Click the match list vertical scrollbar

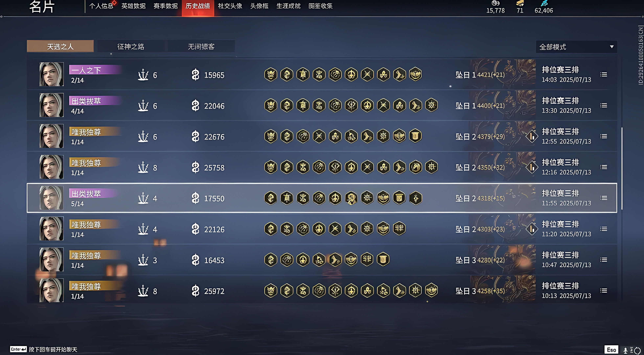622,168
